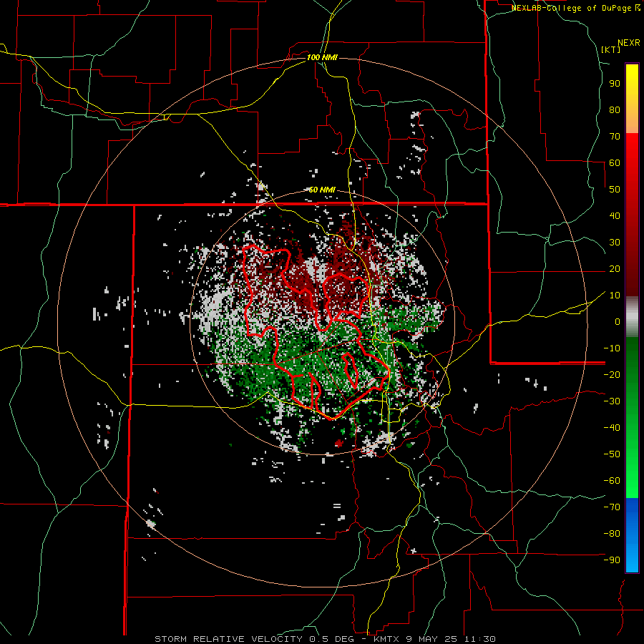The height and width of the screenshot is (644, 644).
Task: Select the 10 value on velocity scale
Action: (x=615, y=296)
